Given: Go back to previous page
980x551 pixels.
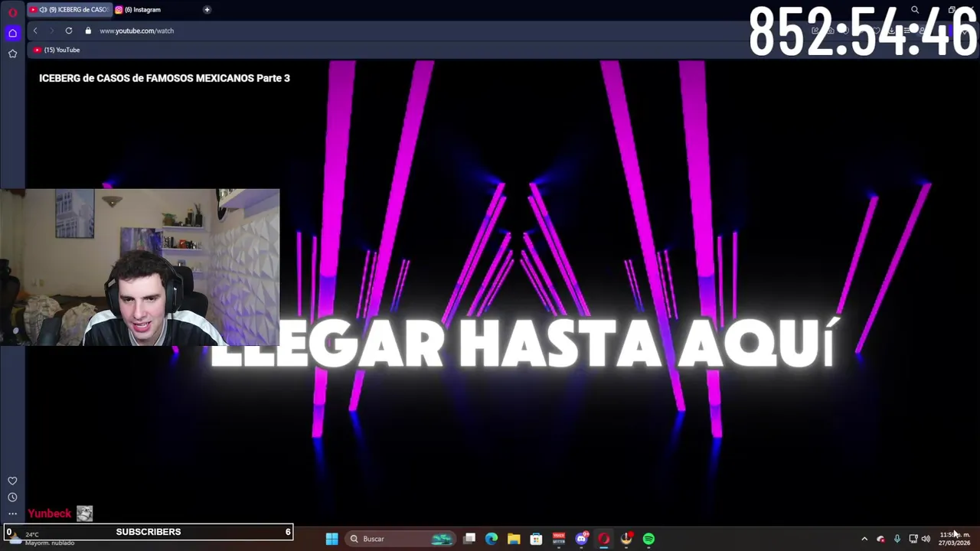Looking at the screenshot, I should click(35, 31).
